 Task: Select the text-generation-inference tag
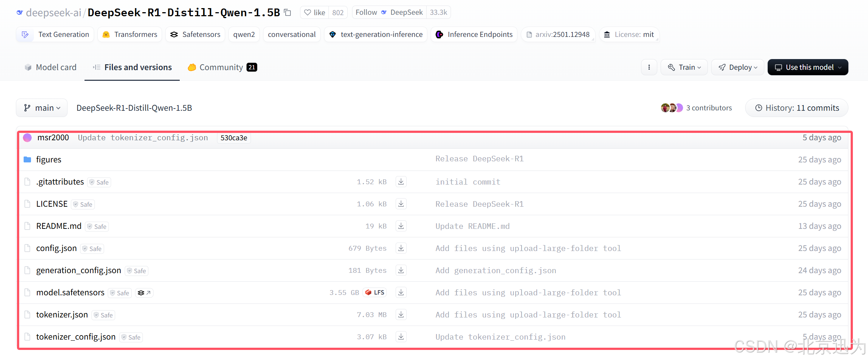click(x=376, y=34)
